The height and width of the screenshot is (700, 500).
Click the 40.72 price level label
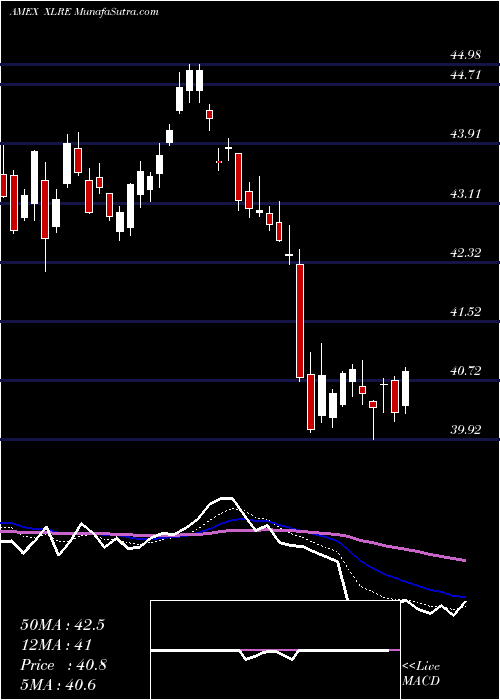466,371
